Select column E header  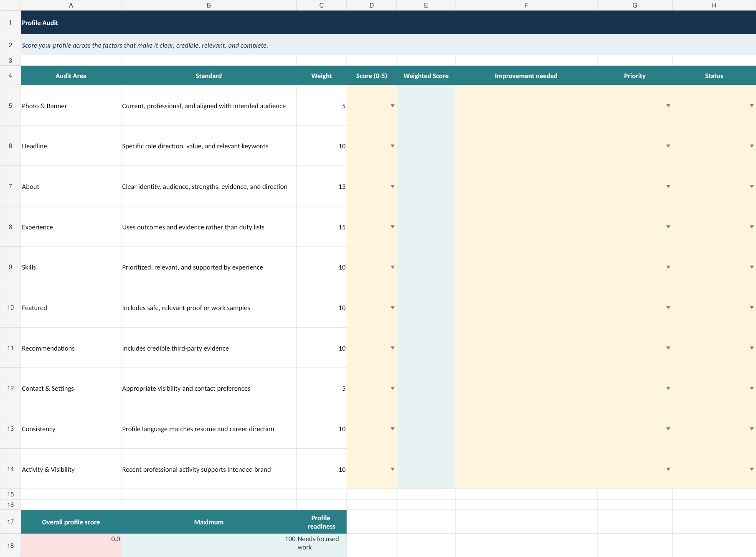tap(426, 5)
